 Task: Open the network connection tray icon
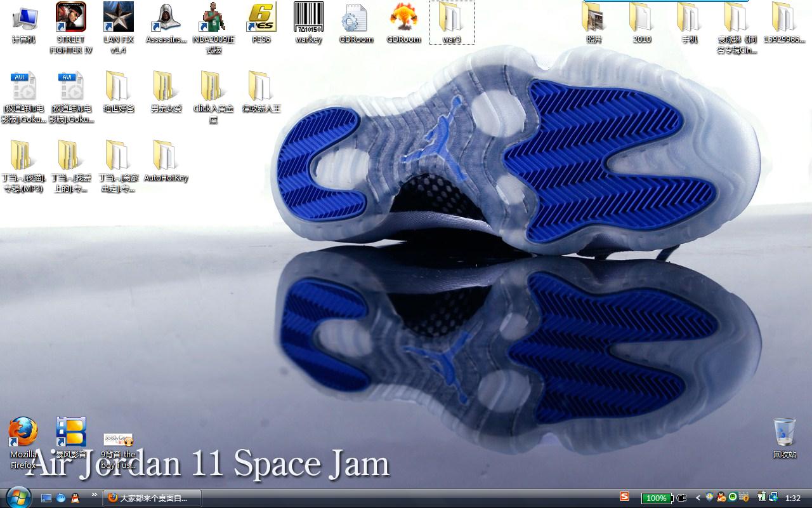coord(773,497)
